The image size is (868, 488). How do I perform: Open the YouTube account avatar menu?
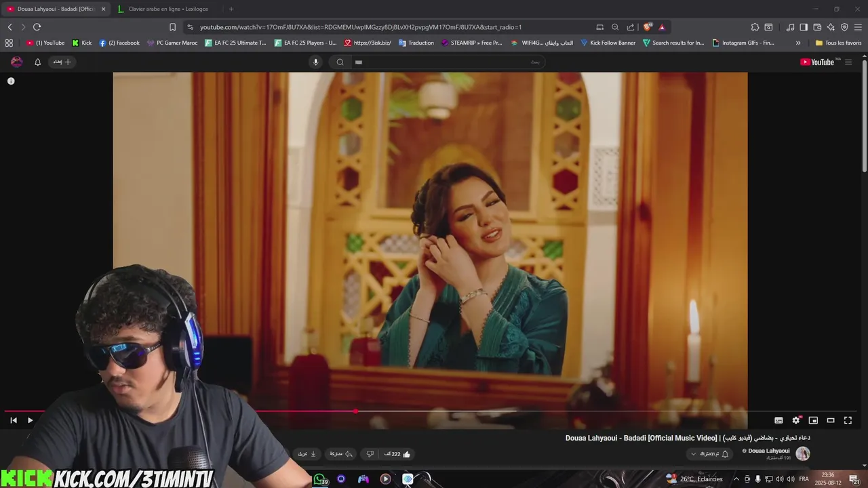(17, 62)
